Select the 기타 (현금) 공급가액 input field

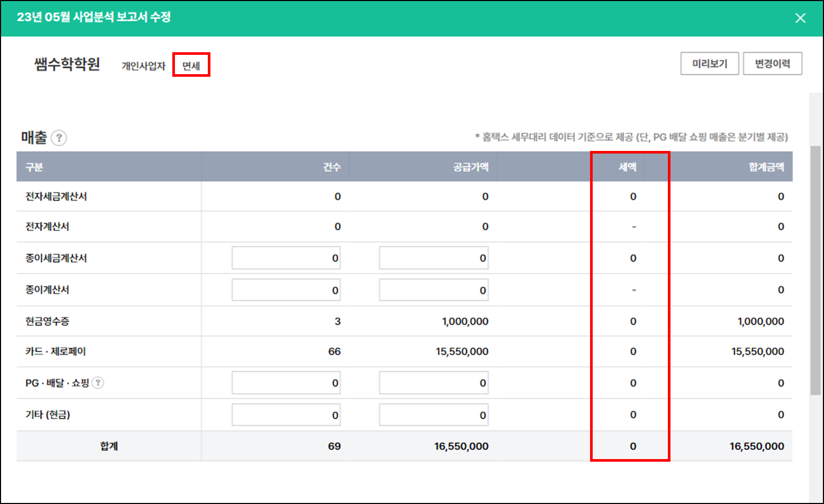click(x=433, y=415)
